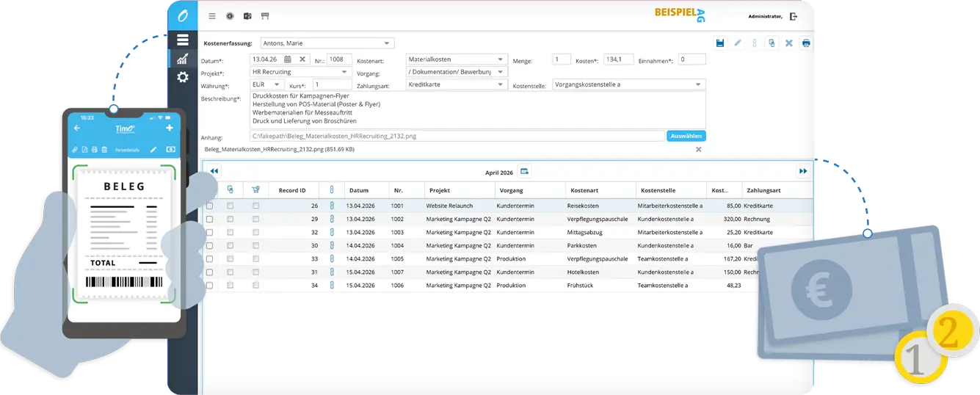
Task: Click the Beschreibung text area
Action: (478, 110)
